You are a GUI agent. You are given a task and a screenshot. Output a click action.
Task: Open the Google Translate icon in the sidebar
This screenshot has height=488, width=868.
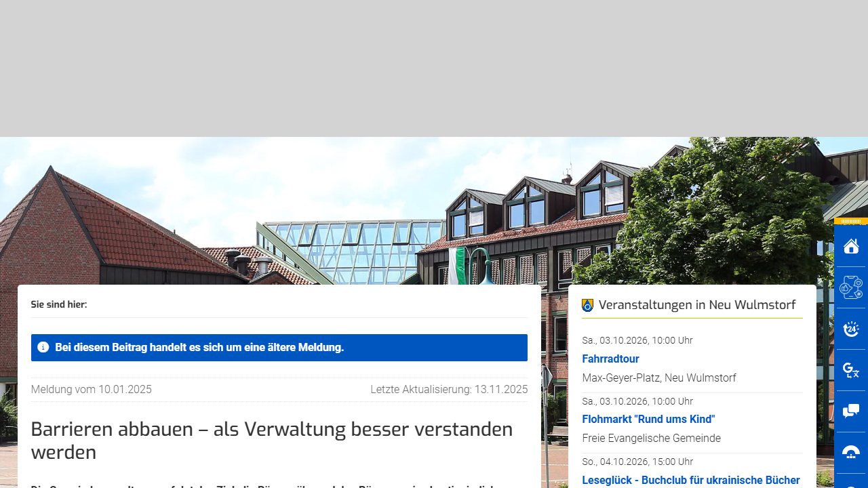pyautogui.click(x=851, y=370)
